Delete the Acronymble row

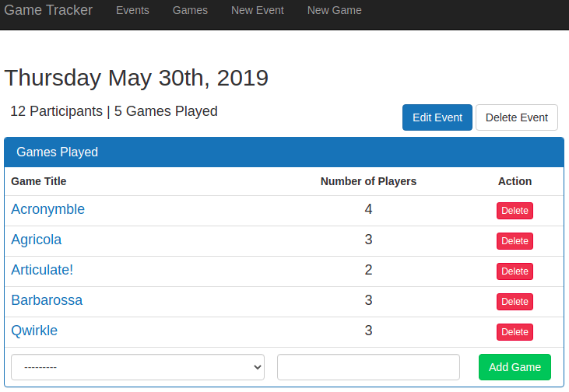coord(515,211)
